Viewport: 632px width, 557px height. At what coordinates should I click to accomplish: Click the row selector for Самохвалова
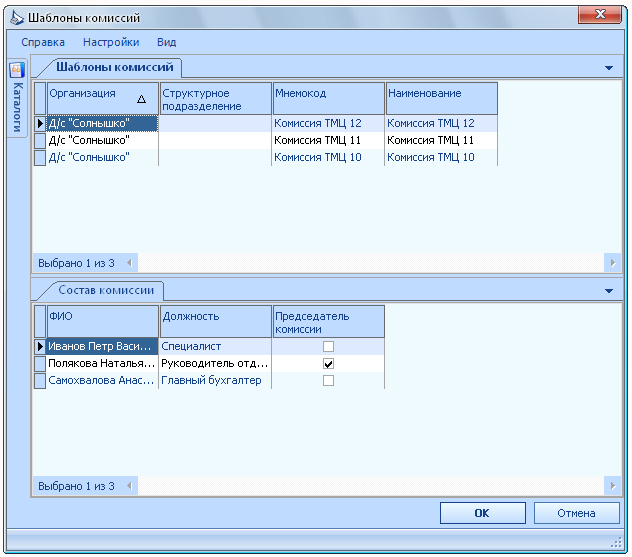pyautogui.click(x=40, y=380)
